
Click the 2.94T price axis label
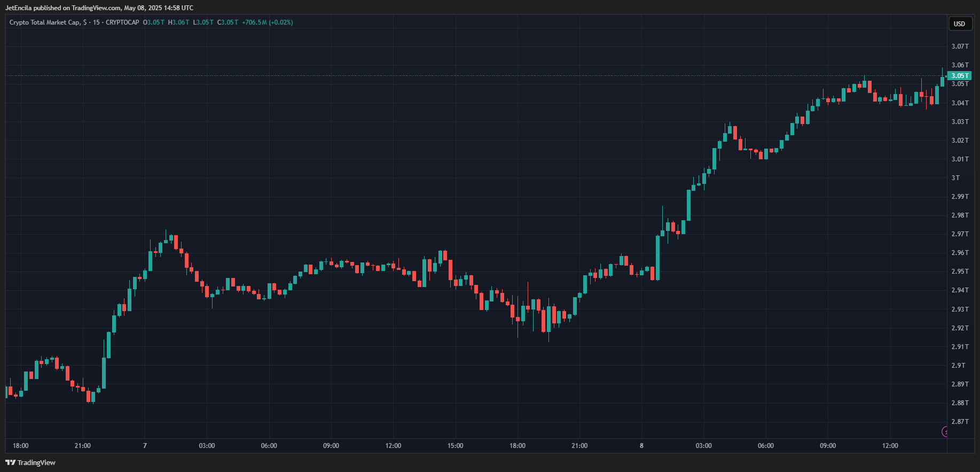point(960,290)
